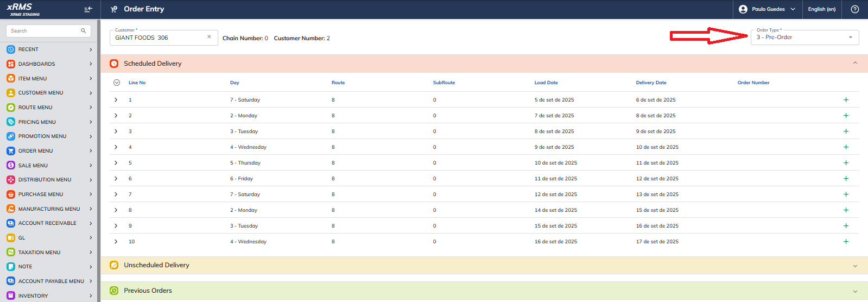Viewport: 868px width, 302px height.
Task: Expand the Previous Orders section chevron
Action: (x=855, y=291)
